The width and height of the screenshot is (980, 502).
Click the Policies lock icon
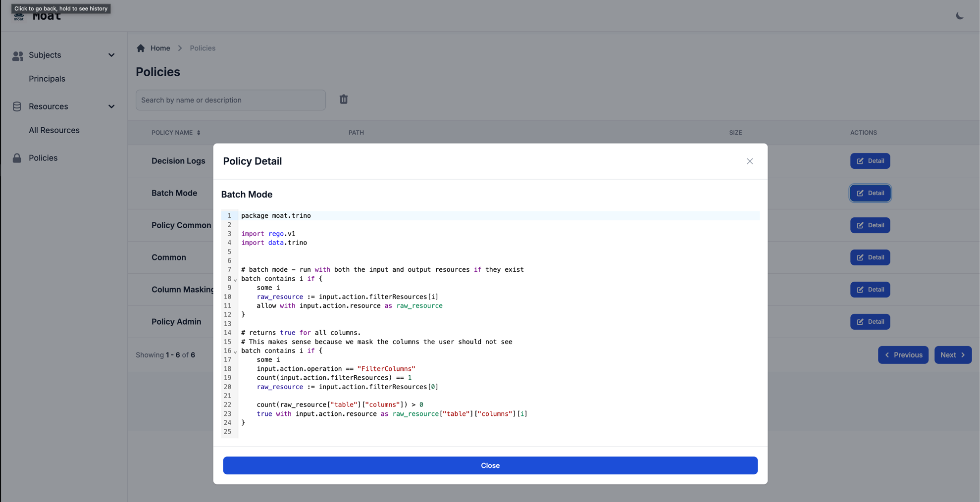[17, 158]
